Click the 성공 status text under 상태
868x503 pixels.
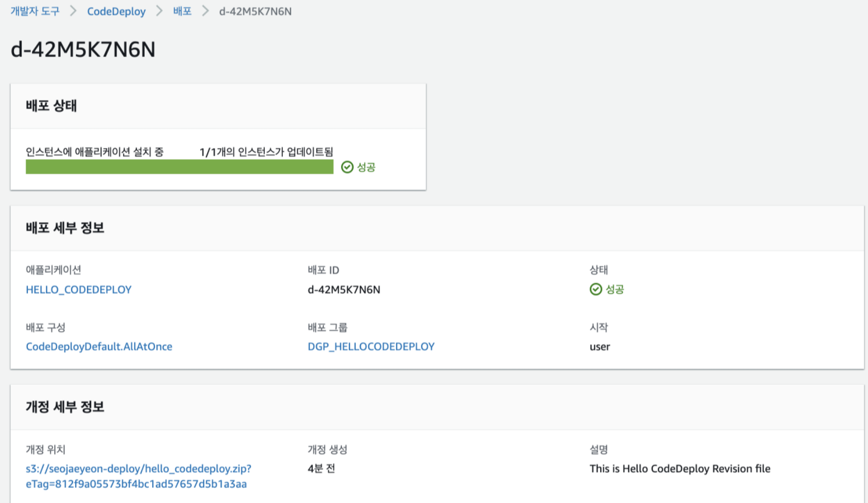615,289
